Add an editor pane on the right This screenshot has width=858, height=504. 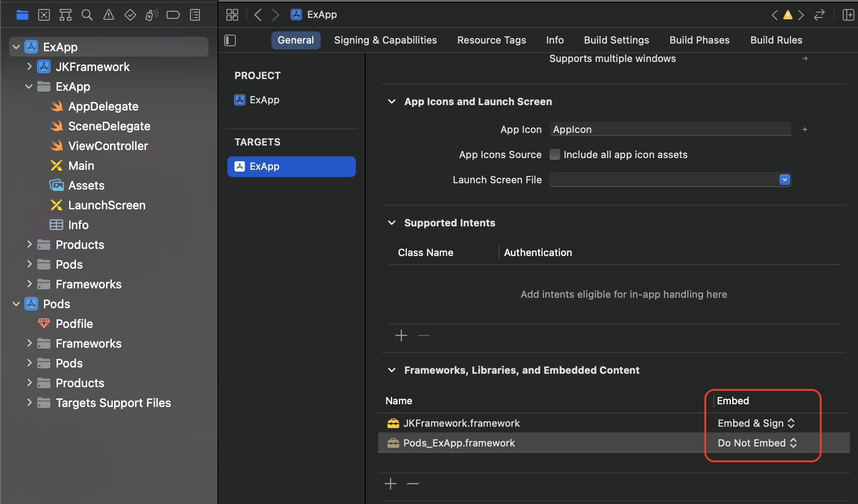pyautogui.click(x=848, y=15)
